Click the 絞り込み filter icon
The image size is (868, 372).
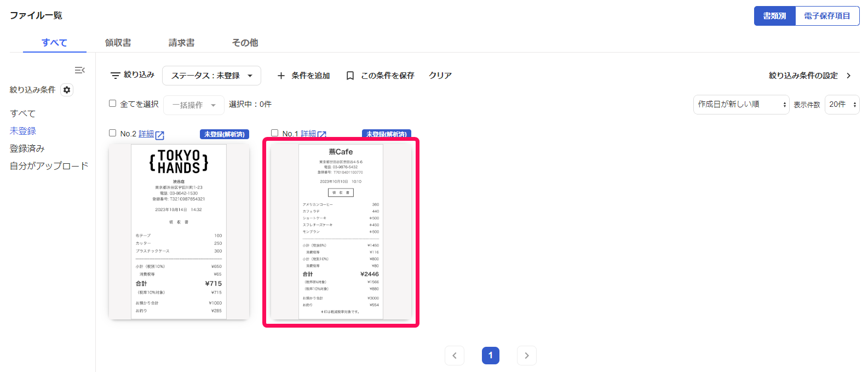116,76
